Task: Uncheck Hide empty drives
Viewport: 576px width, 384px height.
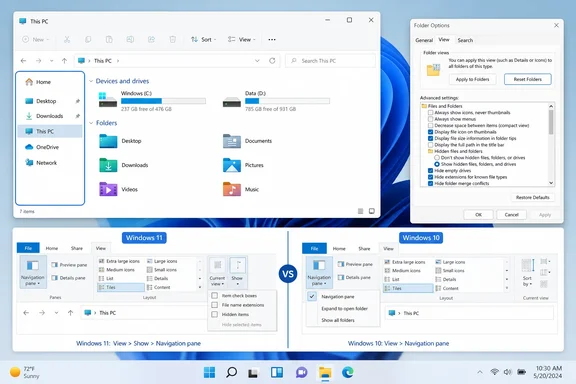Action: pos(431,171)
